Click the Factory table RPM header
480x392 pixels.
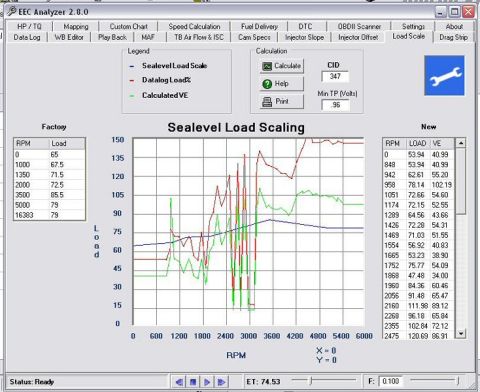point(31,144)
